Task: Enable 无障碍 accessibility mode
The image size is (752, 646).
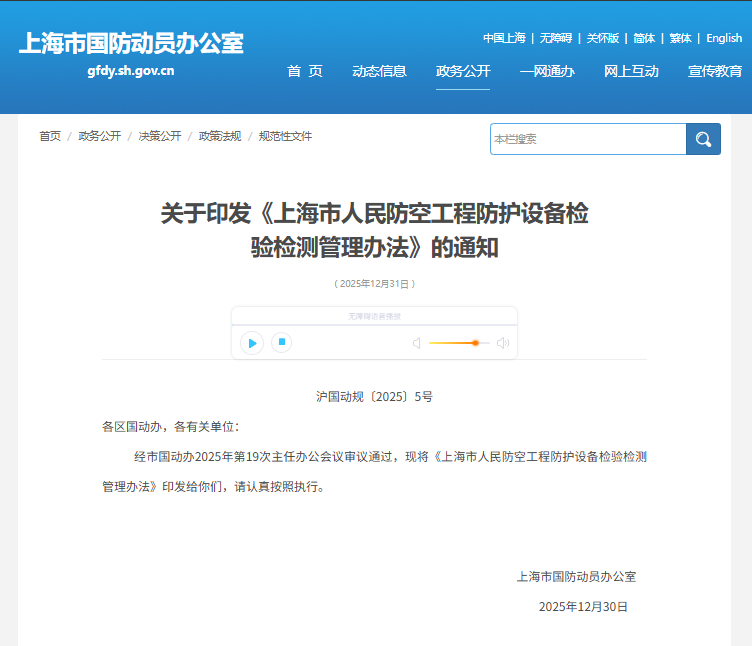Action: tap(556, 38)
